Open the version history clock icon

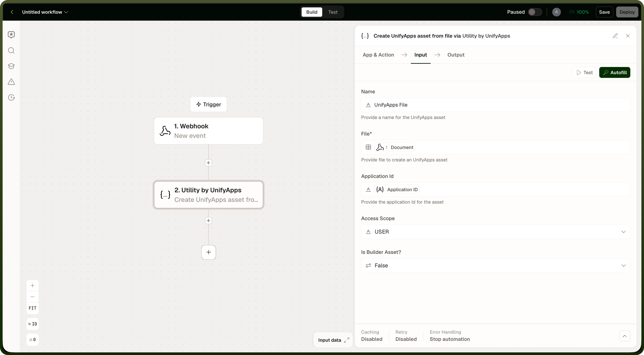pyautogui.click(x=11, y=97)
